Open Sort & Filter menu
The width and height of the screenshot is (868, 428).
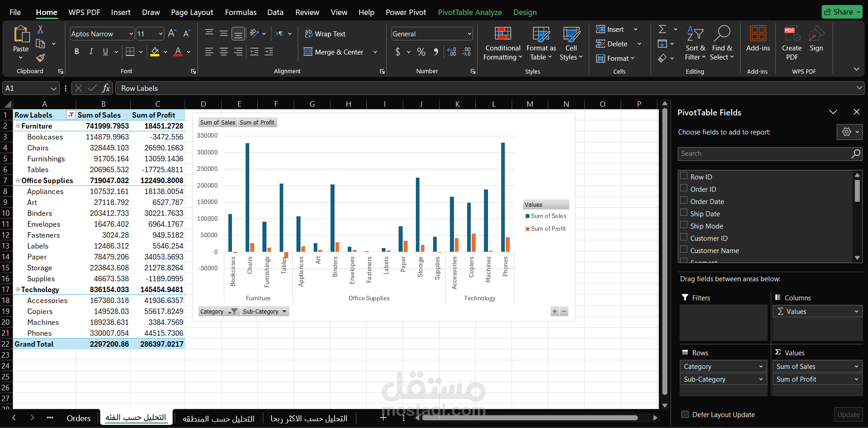(x=695, y=44)
